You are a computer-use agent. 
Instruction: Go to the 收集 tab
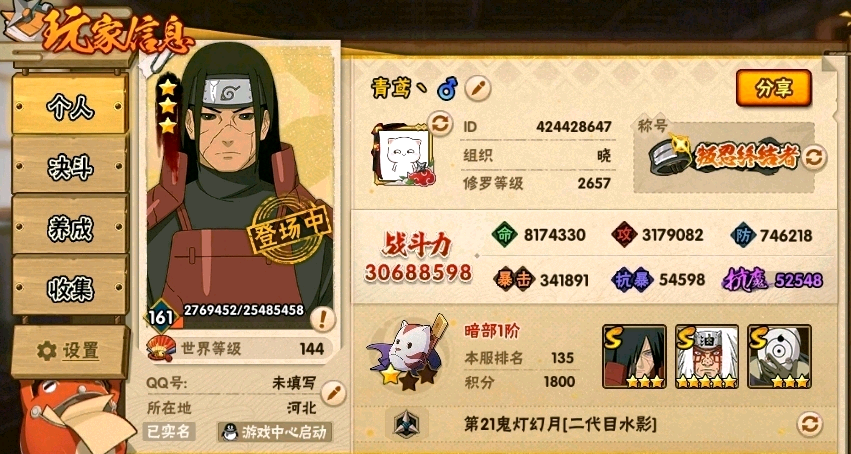point(70,285)
